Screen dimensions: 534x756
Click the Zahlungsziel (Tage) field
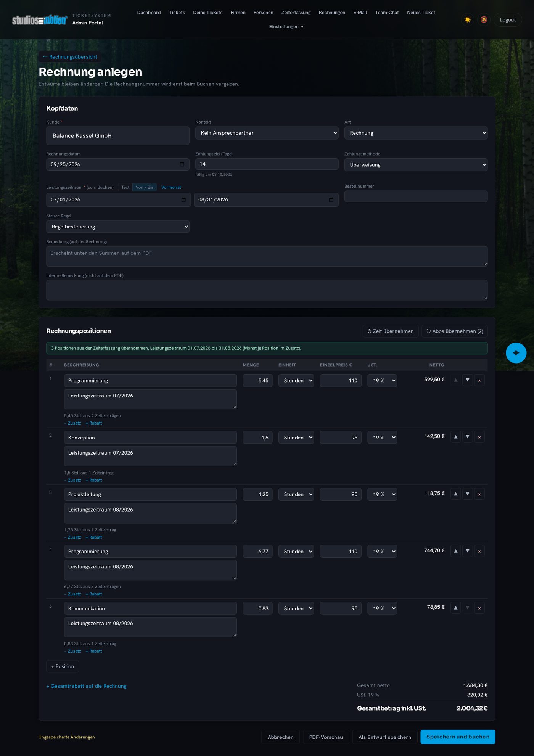tap(267, 164)
